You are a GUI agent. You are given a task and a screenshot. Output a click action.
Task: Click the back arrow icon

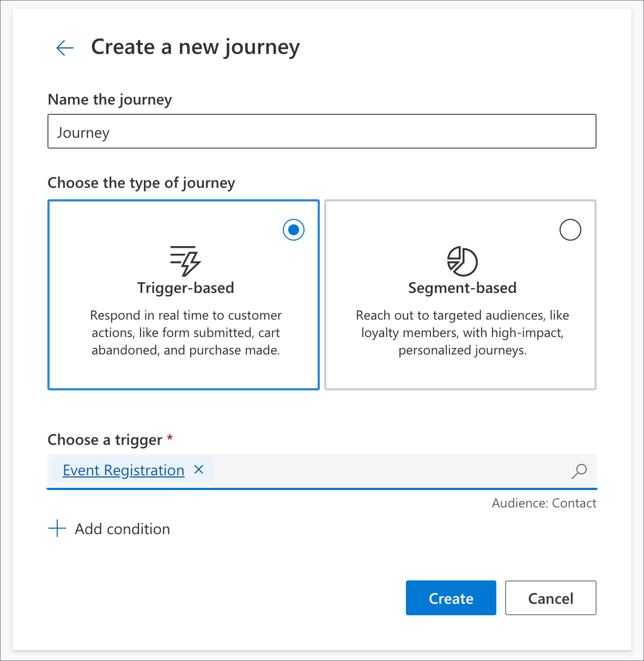[65, 48]
